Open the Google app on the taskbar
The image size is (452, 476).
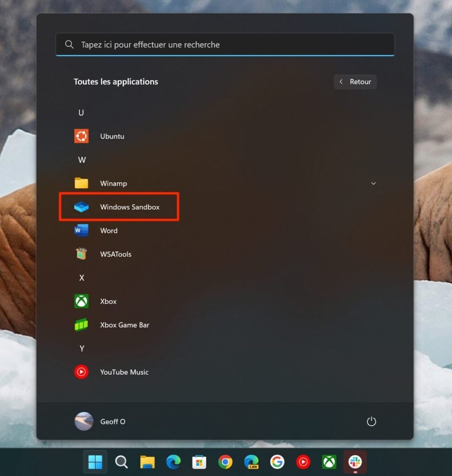[277, 462]
